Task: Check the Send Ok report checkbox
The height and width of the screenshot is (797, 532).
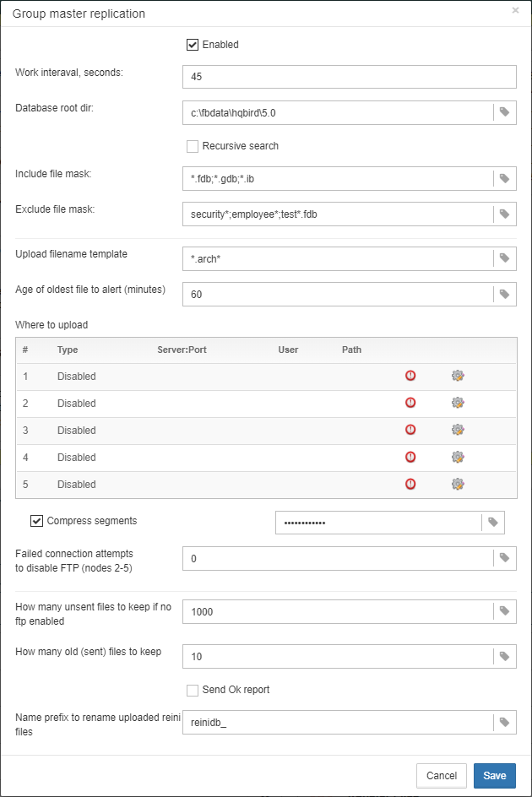Action: tap(193, 691)
